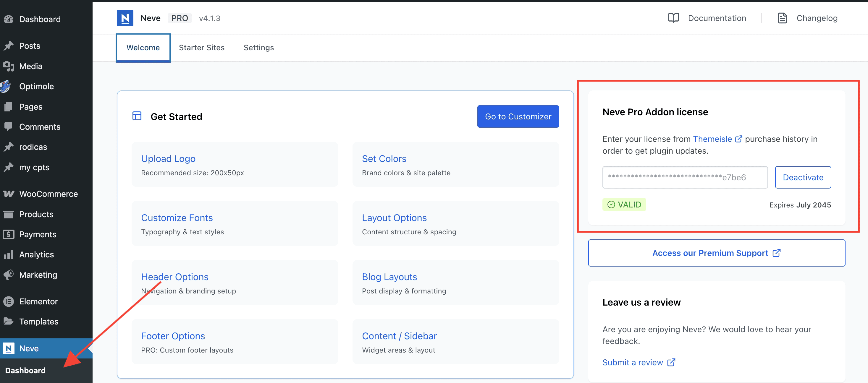Open the Payments sidebar menu
The image size is (868, 383).
[37, 234]
